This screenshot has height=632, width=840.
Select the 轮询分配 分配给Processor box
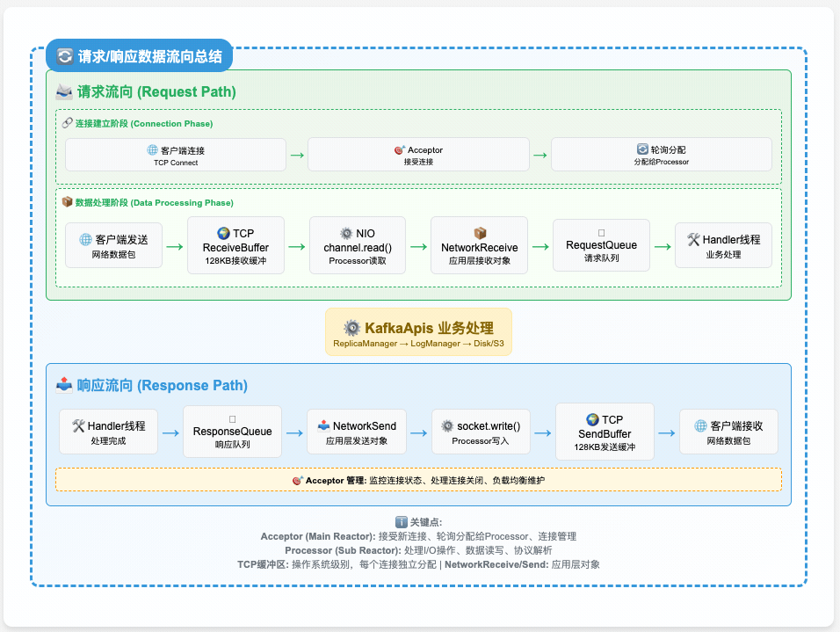pyautogui.click(x=661, y=155)
